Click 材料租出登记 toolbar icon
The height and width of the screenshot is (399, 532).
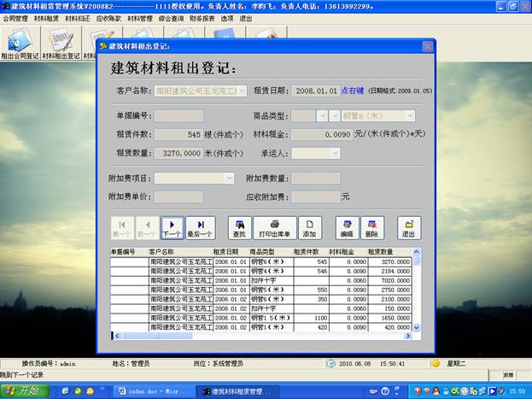coord(58,44)
